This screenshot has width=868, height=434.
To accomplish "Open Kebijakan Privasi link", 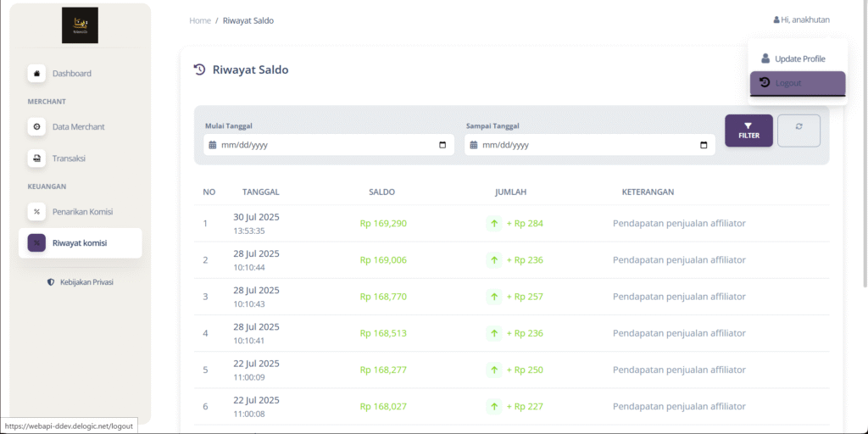I will coord(81,282).
